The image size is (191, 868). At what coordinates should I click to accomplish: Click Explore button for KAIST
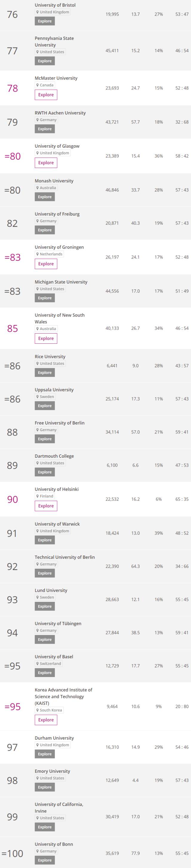[46, 720]
